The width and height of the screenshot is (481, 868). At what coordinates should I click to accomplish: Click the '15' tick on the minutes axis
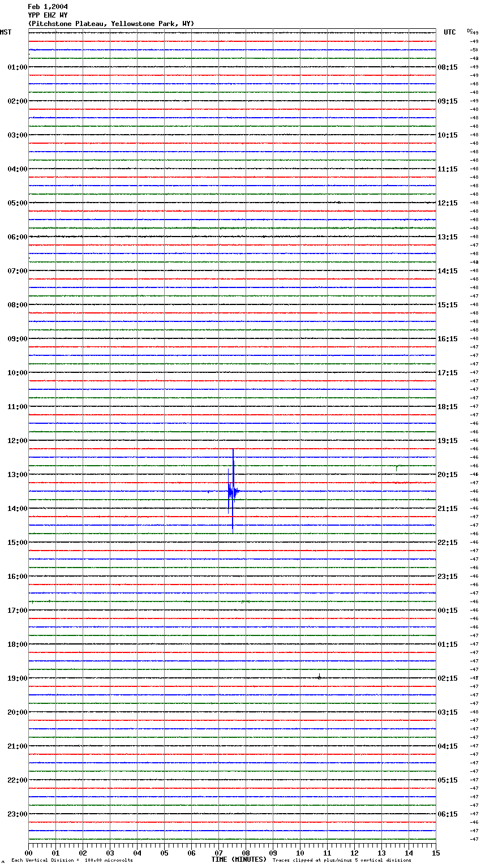[436, 853]
